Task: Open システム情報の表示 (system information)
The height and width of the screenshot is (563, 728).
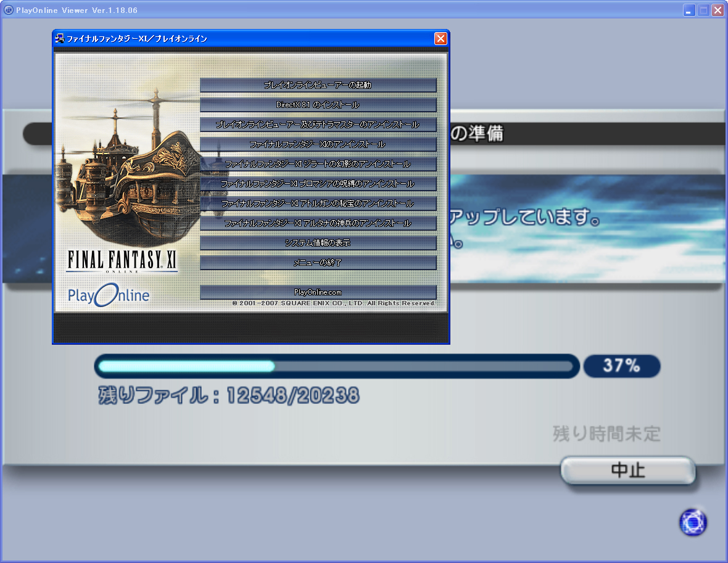Action: pyautogui.click(x=318, y=243)
